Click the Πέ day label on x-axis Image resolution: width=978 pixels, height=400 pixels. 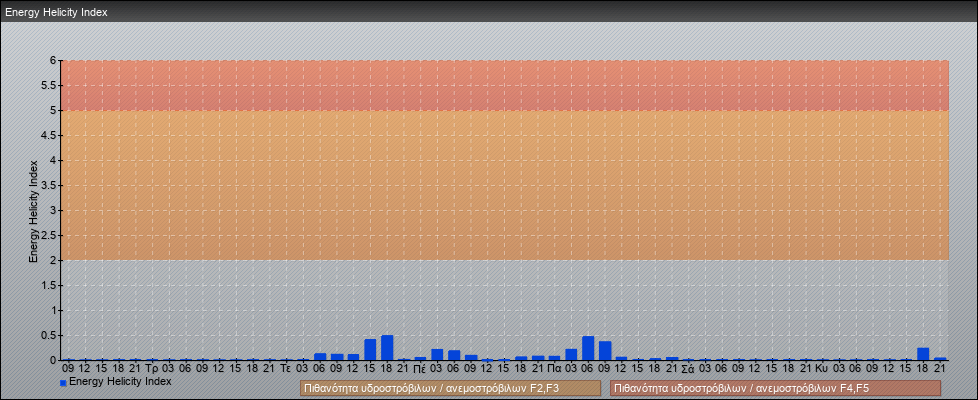tap(420, 368)
